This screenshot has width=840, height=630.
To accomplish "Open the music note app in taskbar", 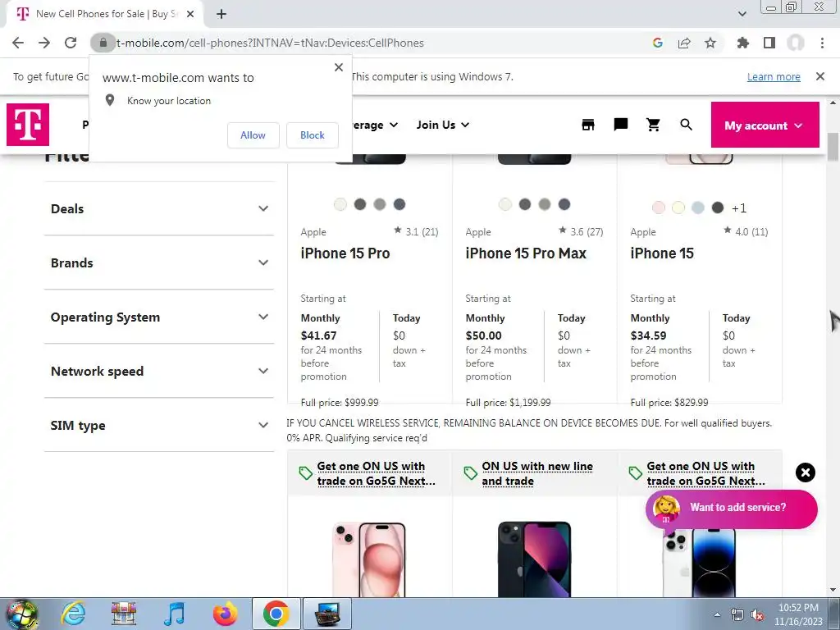I will click(174, 614).
